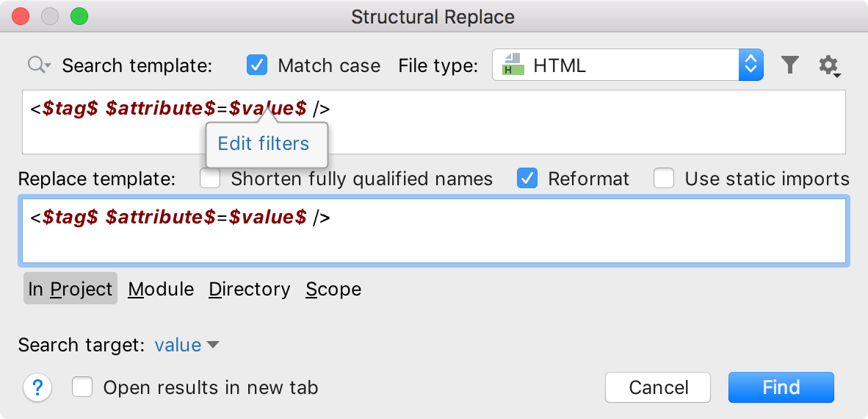Open the File type HTML dropdown

[751, 65]
